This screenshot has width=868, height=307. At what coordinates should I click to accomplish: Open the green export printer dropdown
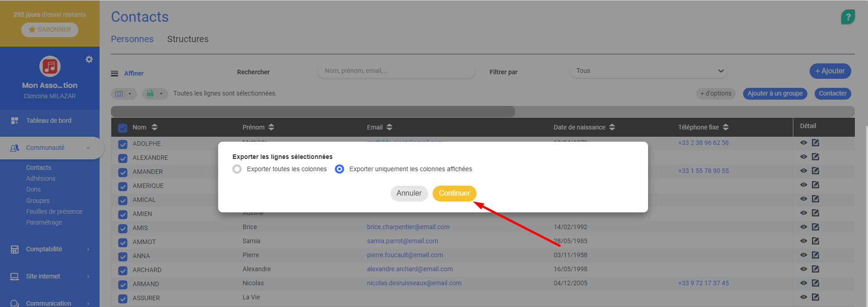155,94
